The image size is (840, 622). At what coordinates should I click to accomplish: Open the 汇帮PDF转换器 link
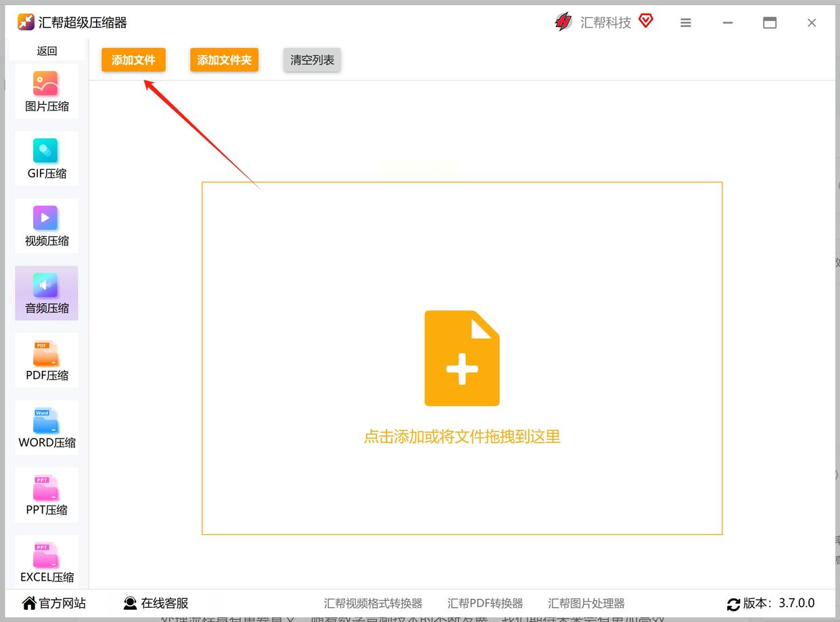(x=485, y=603)
